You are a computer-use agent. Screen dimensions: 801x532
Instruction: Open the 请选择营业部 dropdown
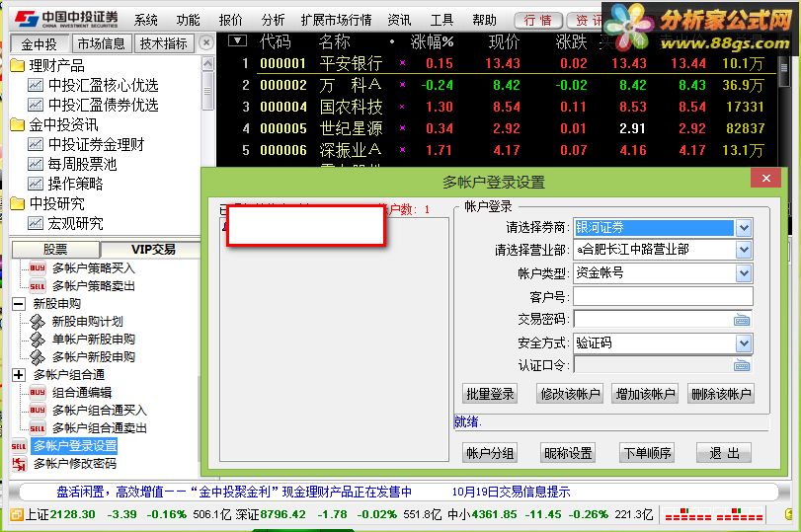click(x=744, y=250)
